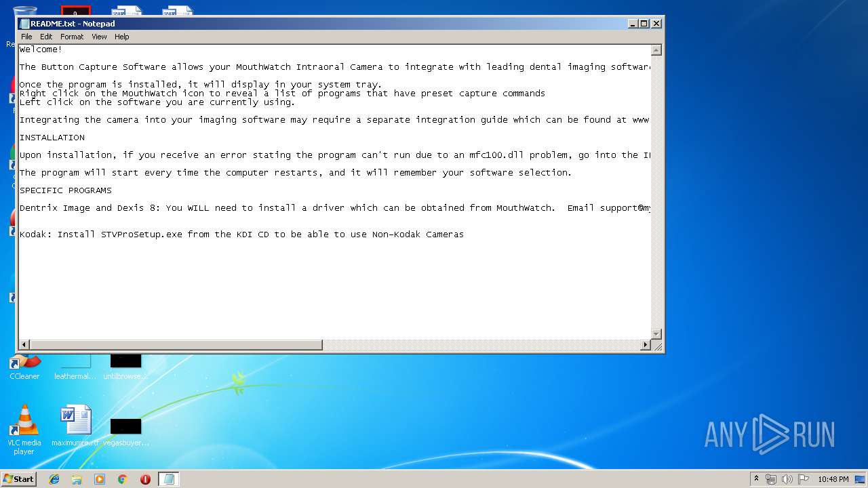Click the line 'The program will start every time'
Image resolution: width=868 pixels, height=488 pixels.
296,173
